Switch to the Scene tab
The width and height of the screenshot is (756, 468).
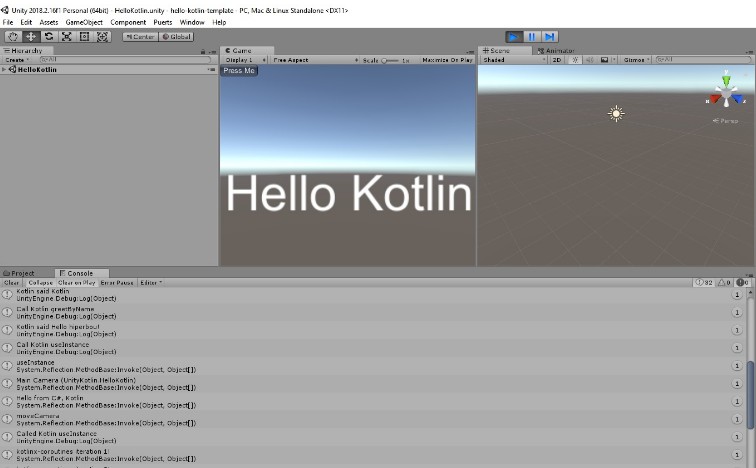pyautogui.click(x=505, y=51)
